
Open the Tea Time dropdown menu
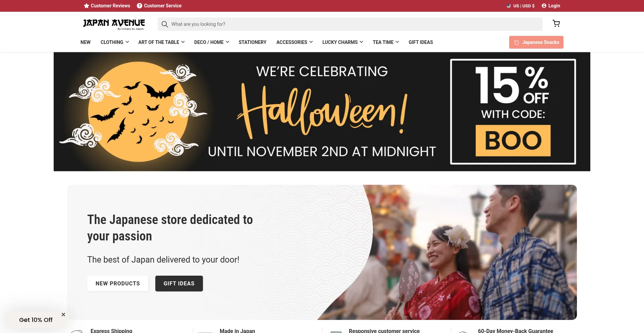click(x=386, y=42)
